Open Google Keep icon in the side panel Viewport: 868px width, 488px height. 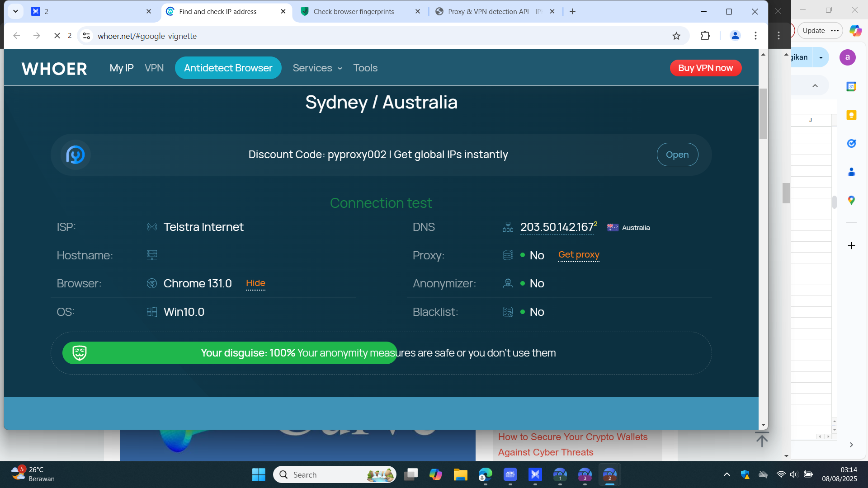[x=851, y=115]
